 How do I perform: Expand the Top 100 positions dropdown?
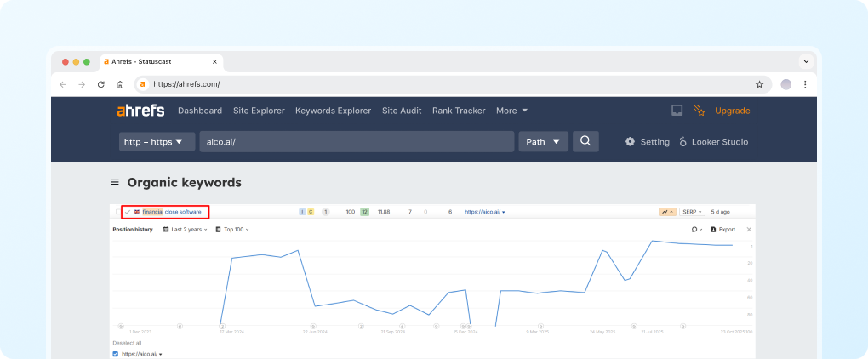point(232,230)
